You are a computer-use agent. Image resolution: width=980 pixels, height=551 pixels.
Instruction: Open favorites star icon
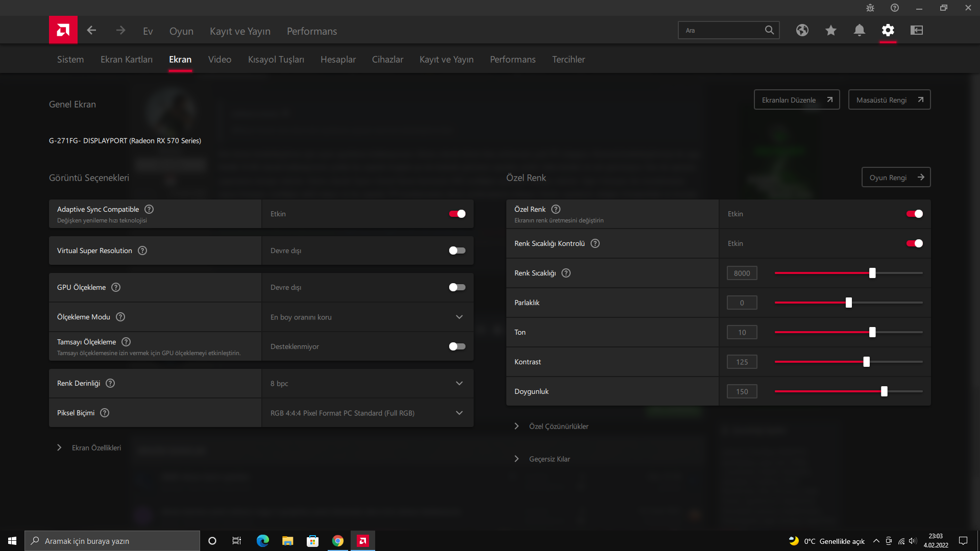coord(830,30)
